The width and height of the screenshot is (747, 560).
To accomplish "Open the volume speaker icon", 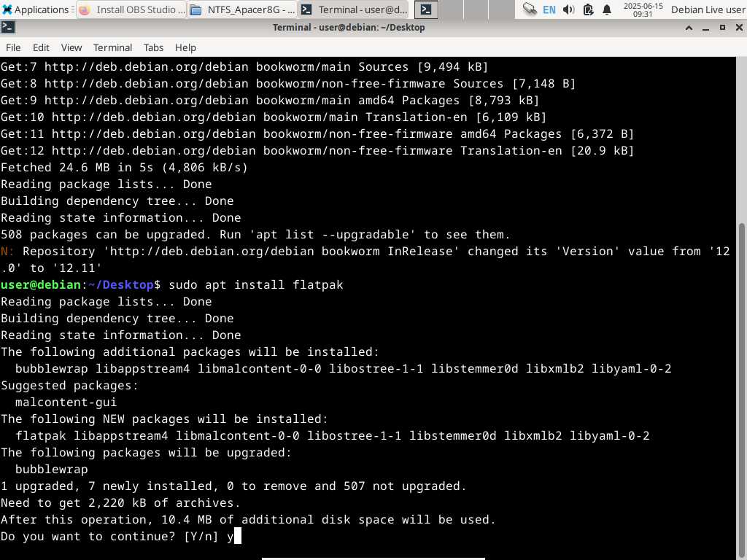I will tap(568, 9).
